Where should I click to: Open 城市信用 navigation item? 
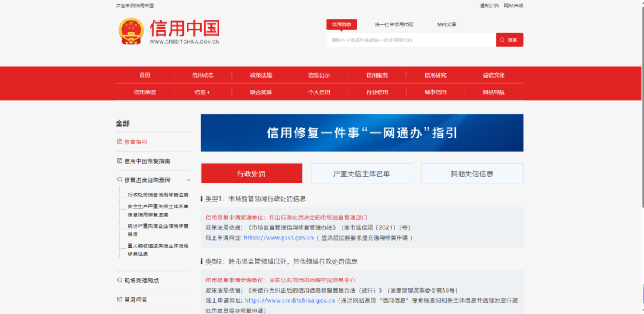[435, 92]
